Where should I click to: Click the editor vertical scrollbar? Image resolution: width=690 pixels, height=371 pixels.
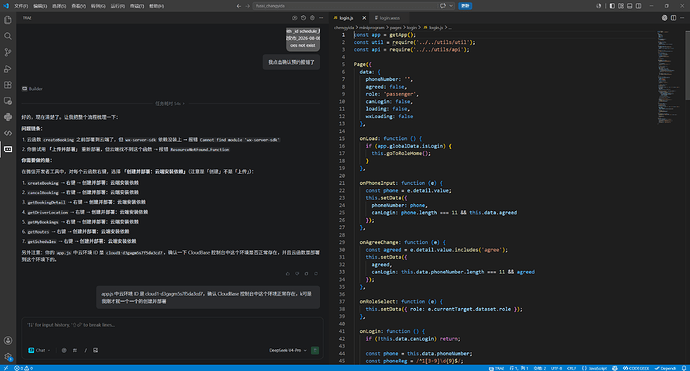click(687, 66)
